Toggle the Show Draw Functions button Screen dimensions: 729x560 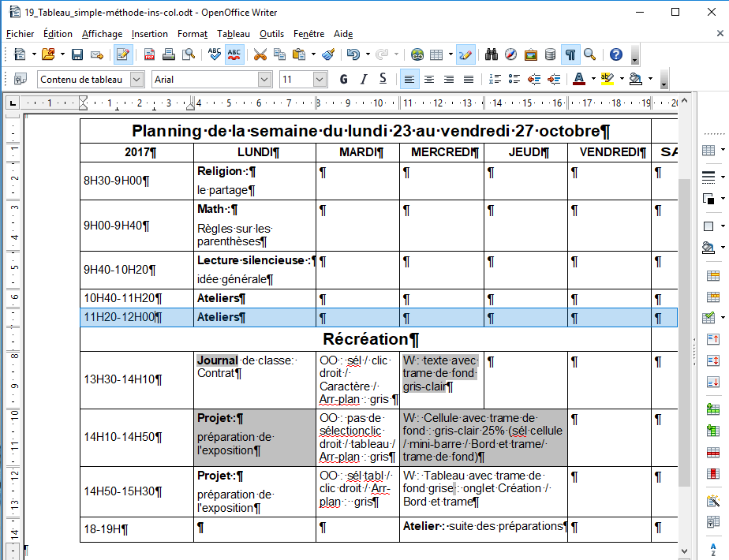click(465, 55)
